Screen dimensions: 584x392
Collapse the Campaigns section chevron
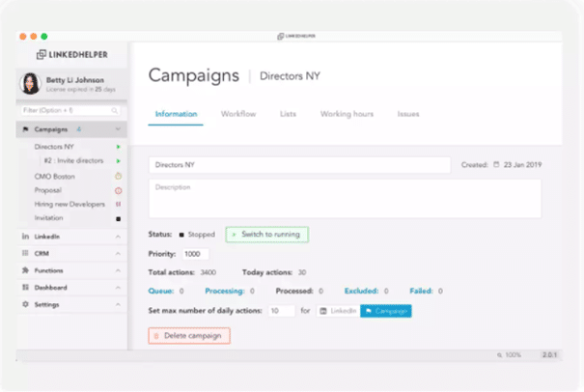click(x=118, y=129)
